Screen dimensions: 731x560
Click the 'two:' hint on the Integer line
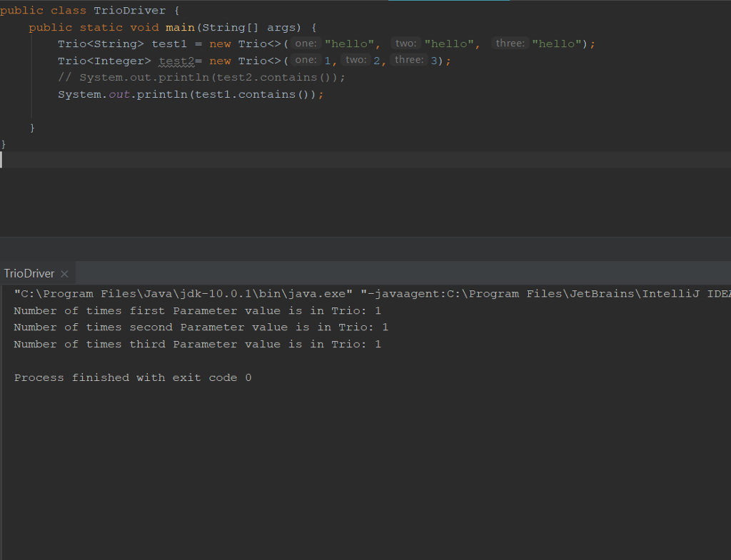click(356, 60)
